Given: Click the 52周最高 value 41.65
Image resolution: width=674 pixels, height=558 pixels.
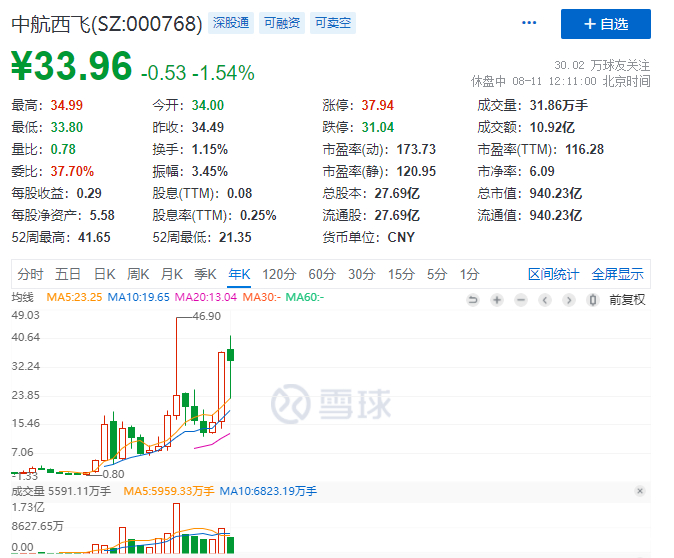Looking at the screenshot, I should [94, 237].
